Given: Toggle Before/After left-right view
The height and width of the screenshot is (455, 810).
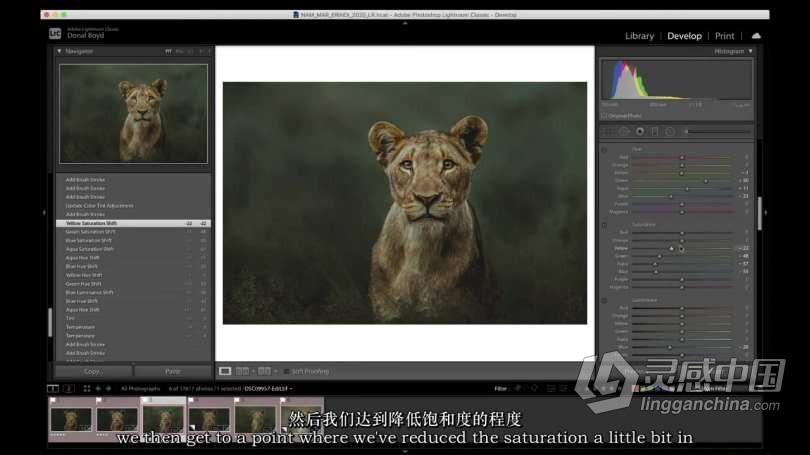Looking at the screenshot, I should click(242, 371).
